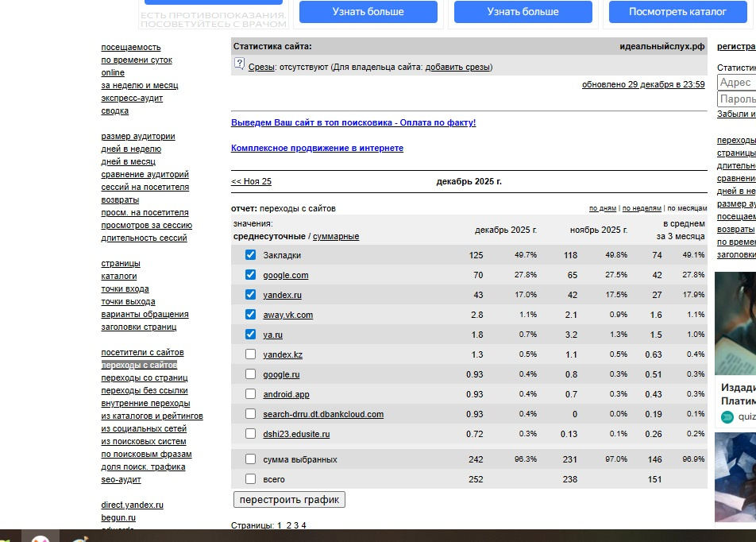This screenshot has width=756, height=542.
Task: Click the Посмотреть каталог button
Action: pyautogui.click(x=677, y=12)
